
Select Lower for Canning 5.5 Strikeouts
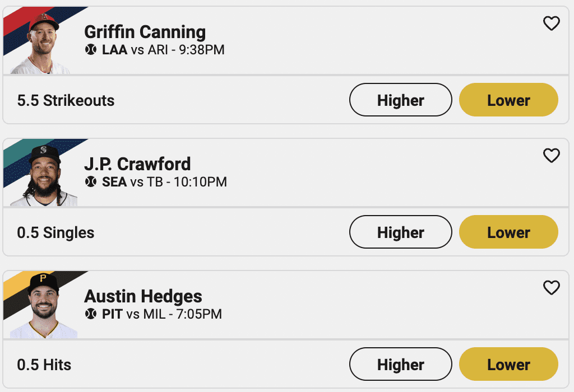pyautogui.click(x=508, y=101)
